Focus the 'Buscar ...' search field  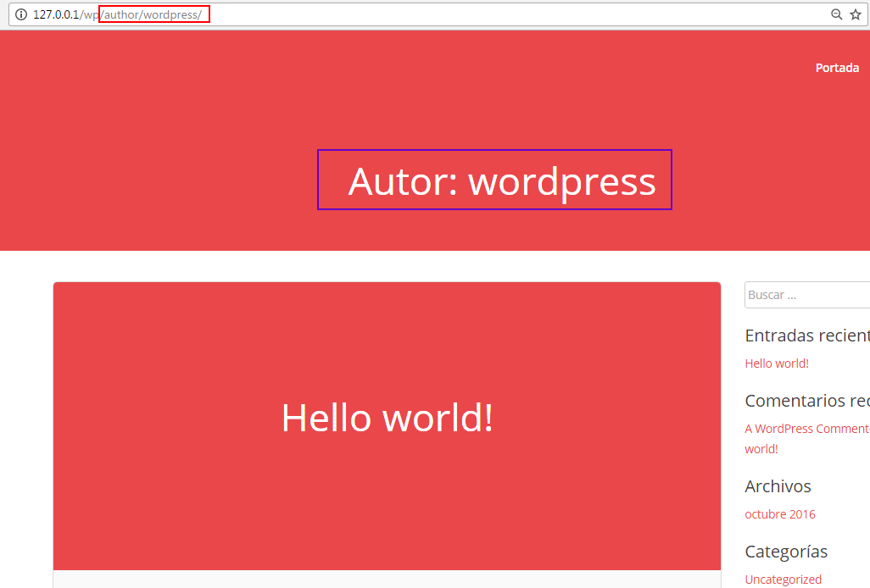(x=806, y=296)
